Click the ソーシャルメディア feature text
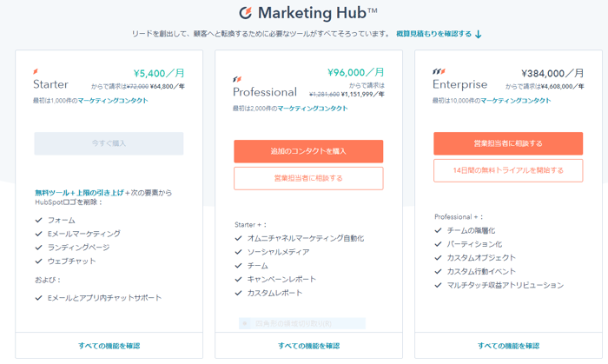 click(x=279, y=252)
